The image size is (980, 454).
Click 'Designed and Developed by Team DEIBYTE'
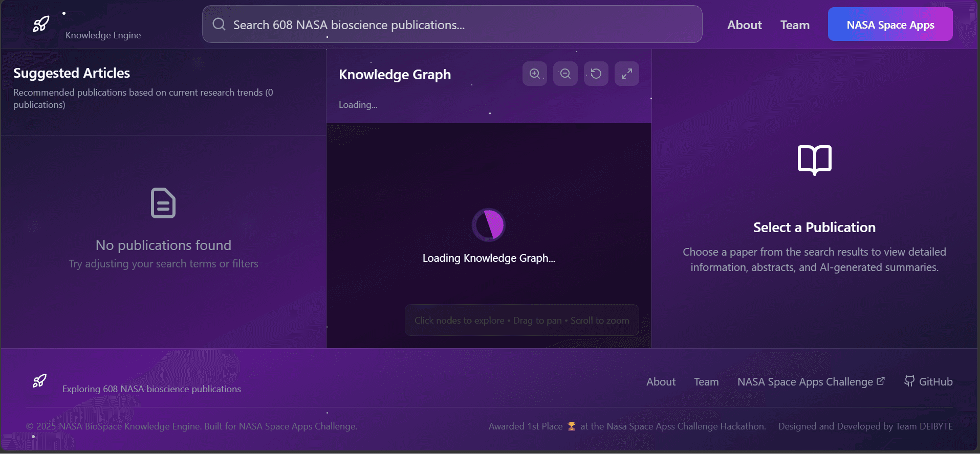(x=865, y=426)
